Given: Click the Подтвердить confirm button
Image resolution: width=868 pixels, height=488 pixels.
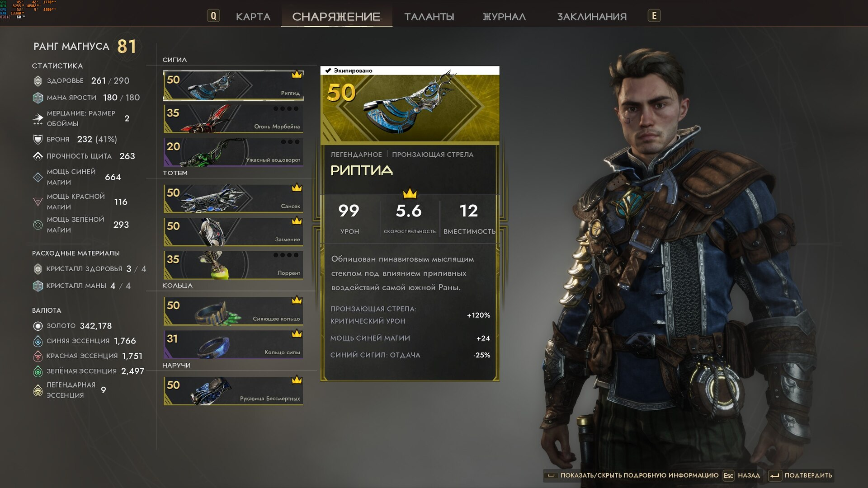Looking at the screenshot, I should 801,475.
